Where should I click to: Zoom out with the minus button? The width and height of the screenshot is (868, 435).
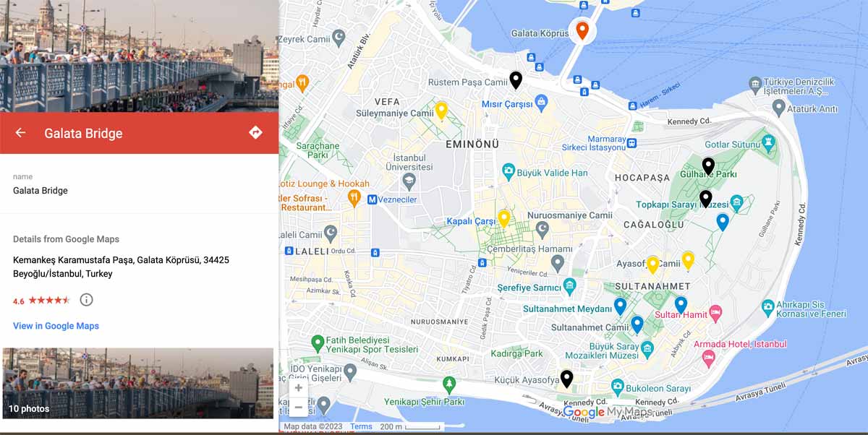(x=299, y=408)
